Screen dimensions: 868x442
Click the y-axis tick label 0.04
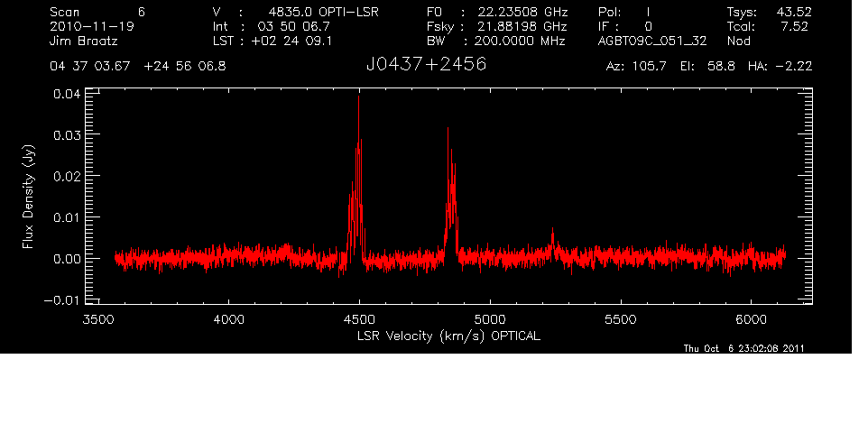point(67,94)
